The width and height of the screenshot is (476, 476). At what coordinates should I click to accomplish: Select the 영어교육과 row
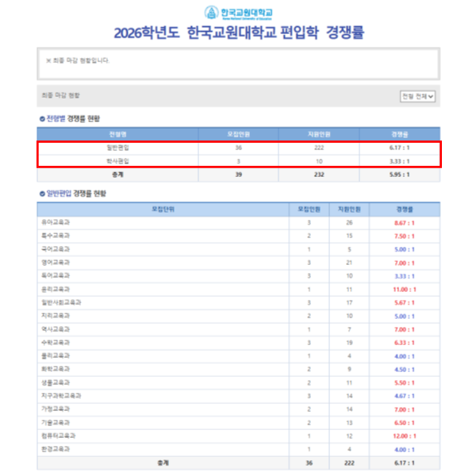(239, 263)
